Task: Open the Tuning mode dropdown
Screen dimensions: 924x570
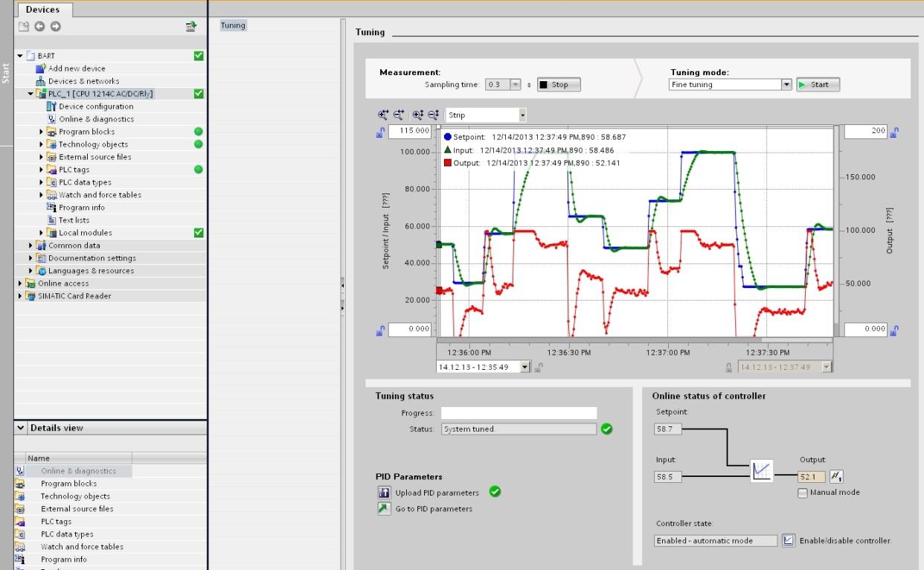Action: [786, 85]
